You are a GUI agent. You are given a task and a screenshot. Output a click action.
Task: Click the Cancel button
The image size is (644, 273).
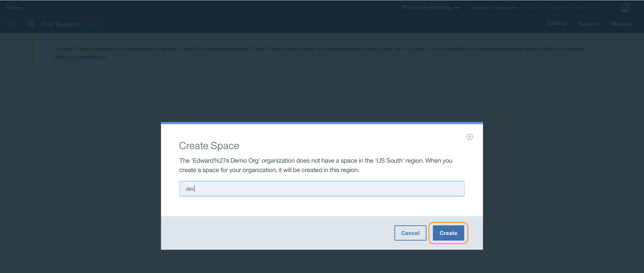410,233
